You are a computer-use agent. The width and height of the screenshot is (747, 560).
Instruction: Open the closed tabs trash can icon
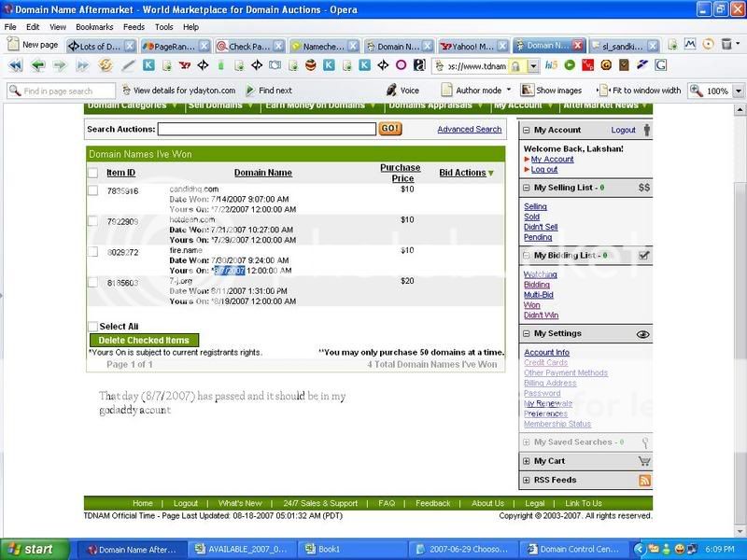pyautogui.click(x=726, y=44)
